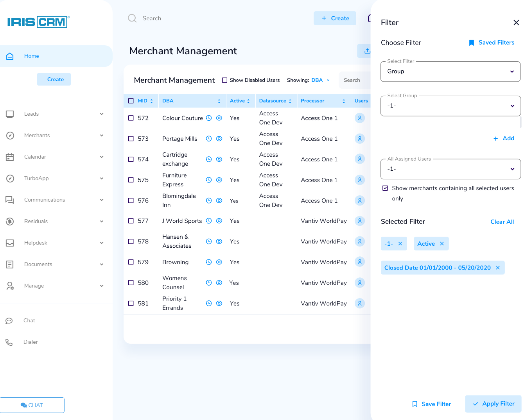Click the IRIS CRM logo
The height and width of the screenshot is (420, 524).
[38, 22]
